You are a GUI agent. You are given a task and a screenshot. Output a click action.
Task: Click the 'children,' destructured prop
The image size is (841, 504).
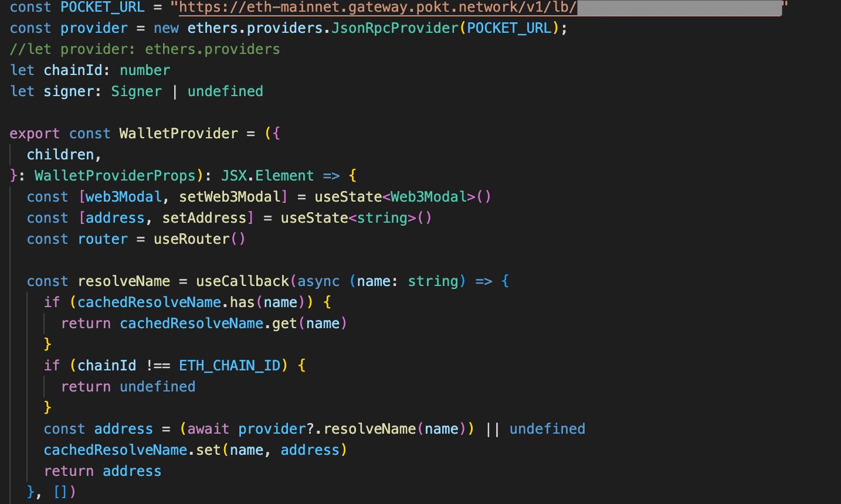tap(65, 155)
